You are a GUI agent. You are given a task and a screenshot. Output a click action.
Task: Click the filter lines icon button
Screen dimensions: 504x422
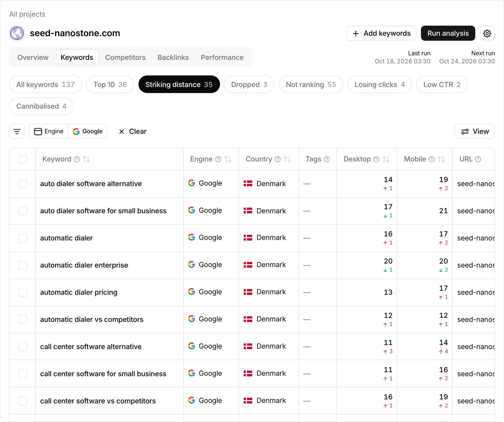pyautogui.click(x=17, y=131)
